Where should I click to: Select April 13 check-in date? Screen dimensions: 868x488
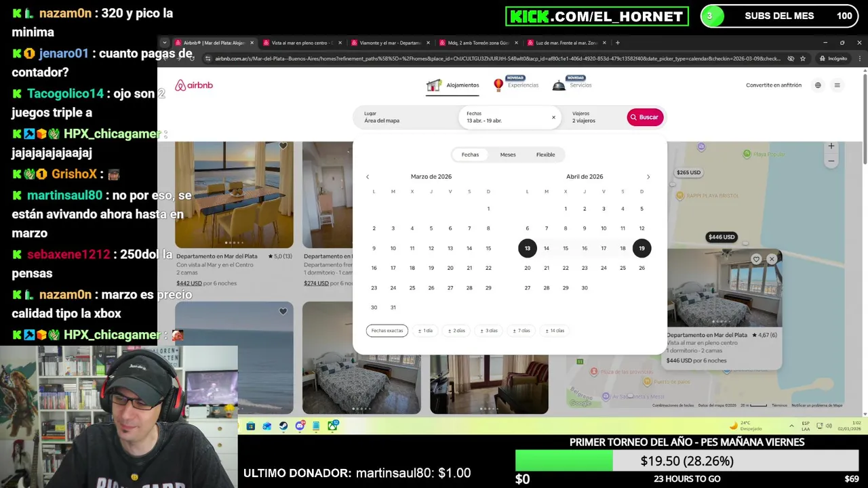[527, 248]
